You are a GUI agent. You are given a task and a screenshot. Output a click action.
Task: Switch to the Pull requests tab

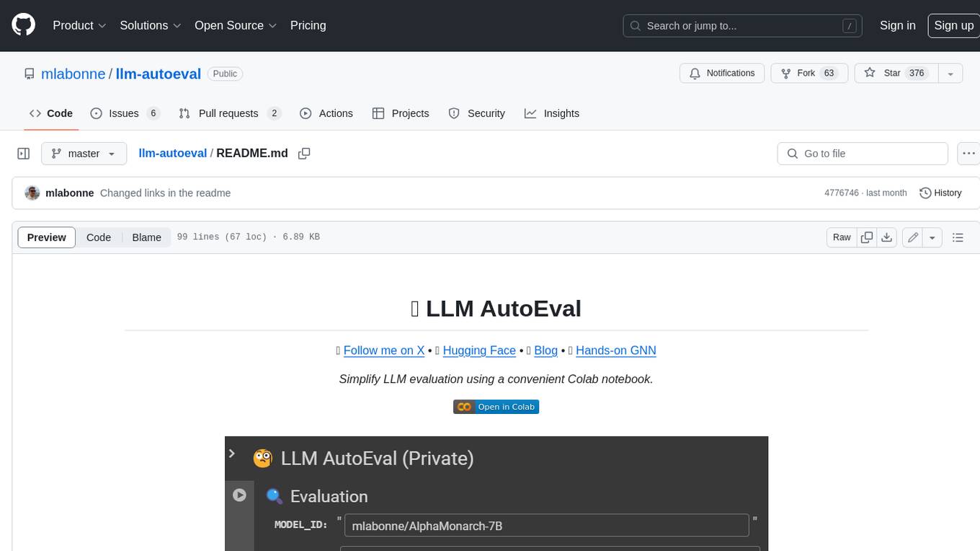pos(229,113)
